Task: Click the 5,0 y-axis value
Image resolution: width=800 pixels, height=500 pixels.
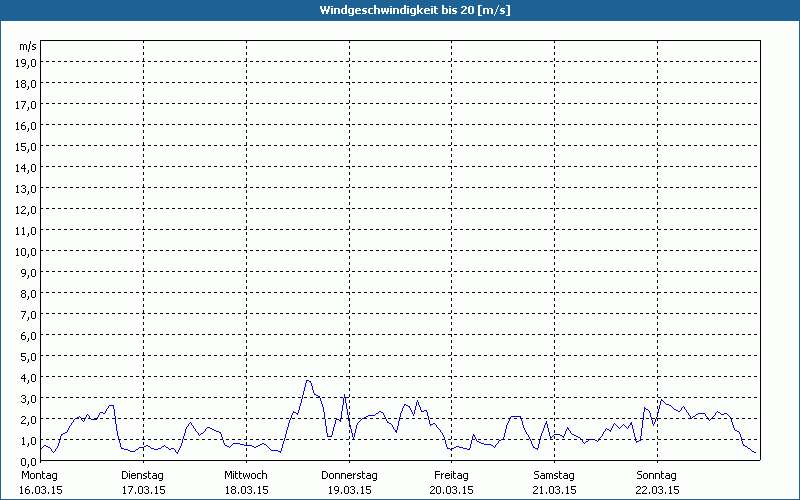Action: [28, 357]
